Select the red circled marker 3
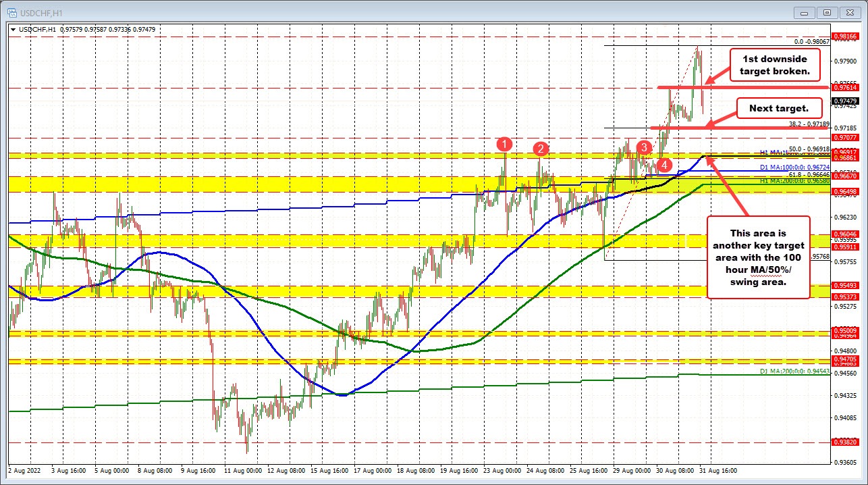868x485 pixels. tap(643, 146)
